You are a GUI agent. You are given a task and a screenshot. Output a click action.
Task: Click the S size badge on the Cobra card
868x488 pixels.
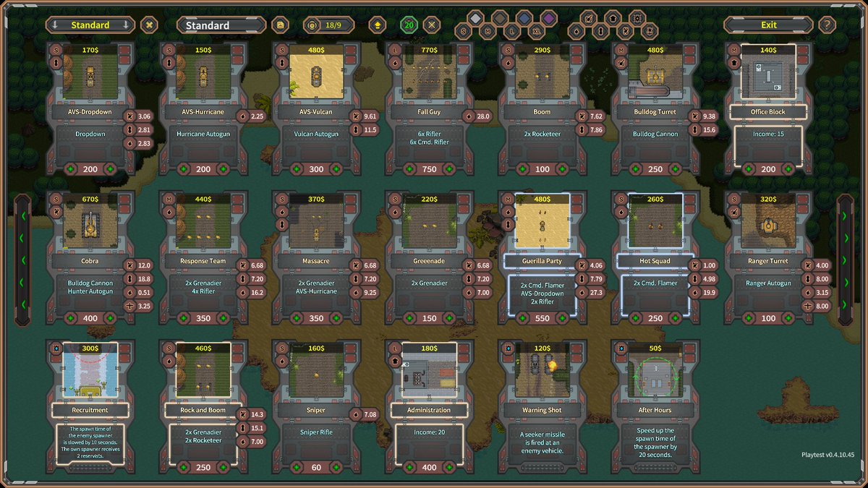[56, 200]
